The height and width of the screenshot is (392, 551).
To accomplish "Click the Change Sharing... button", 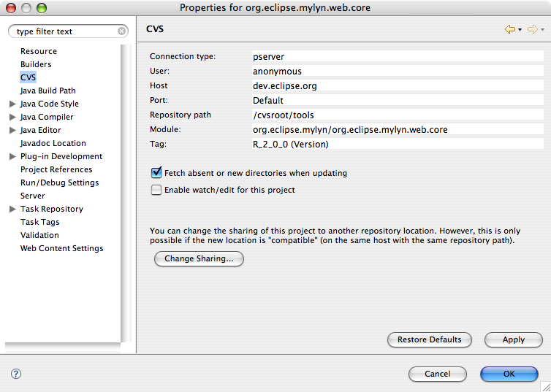I will tap(199, 258).
